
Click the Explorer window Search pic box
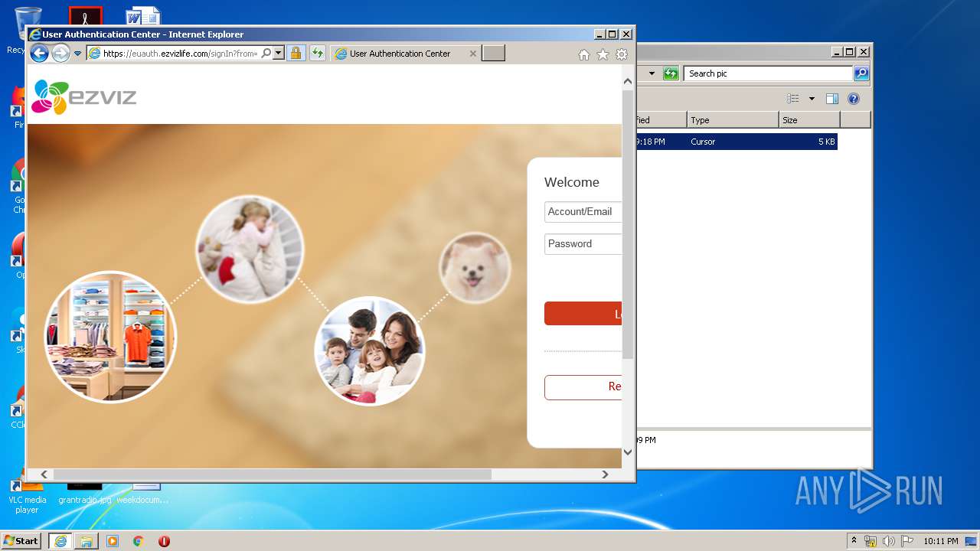[x=768, y=73]
